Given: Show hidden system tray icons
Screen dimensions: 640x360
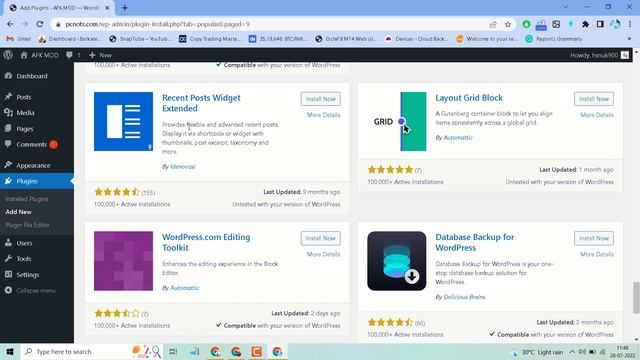Looking at the screenshot, I should 572,352.
